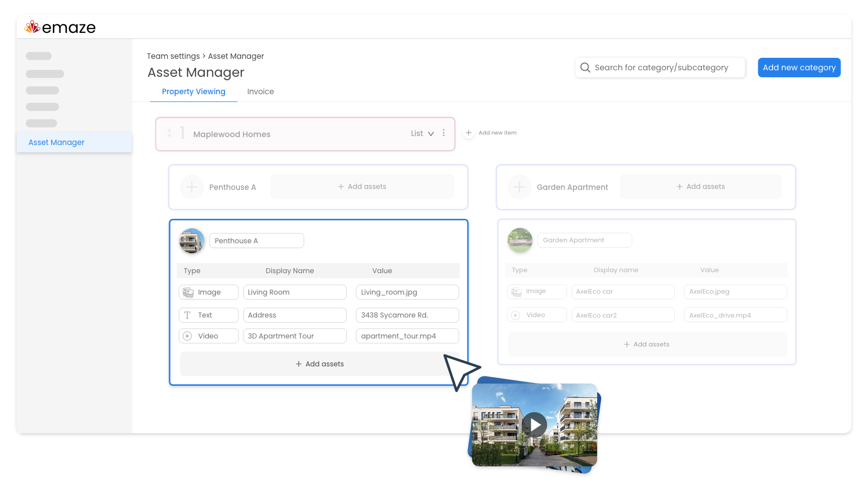Click the Maplewood Homes category name
The height and width of the screenshot is (494, 868).
pos(232,134)
